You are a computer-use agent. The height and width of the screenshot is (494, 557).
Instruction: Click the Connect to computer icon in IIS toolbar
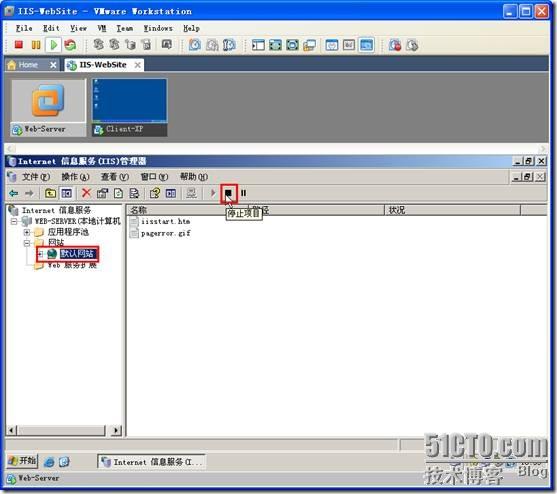[x=191, y=193]
